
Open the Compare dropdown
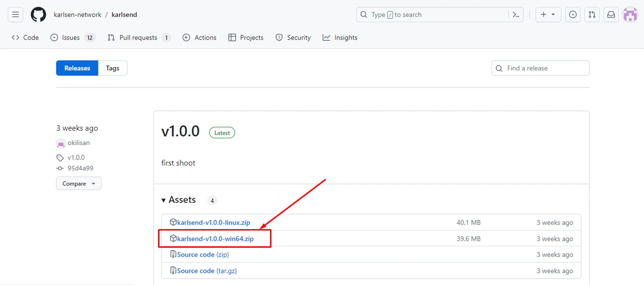click(79, 183)
